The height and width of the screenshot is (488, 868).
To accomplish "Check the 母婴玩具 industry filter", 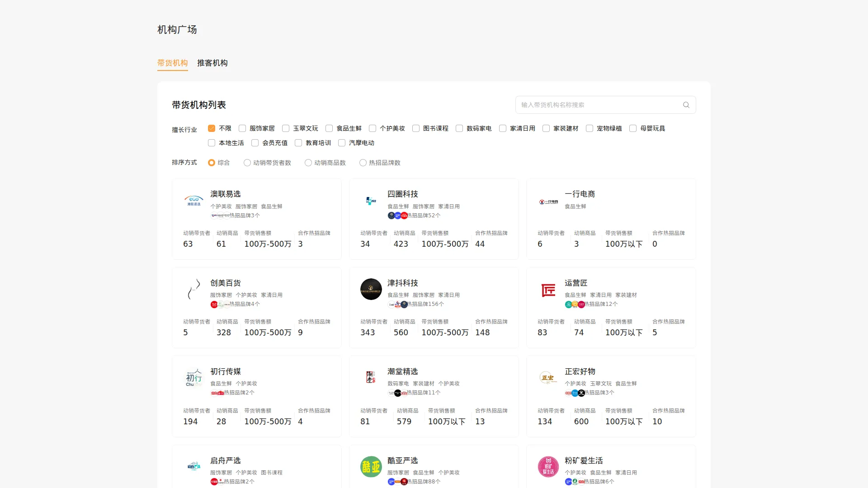I will tap(633, 128).
